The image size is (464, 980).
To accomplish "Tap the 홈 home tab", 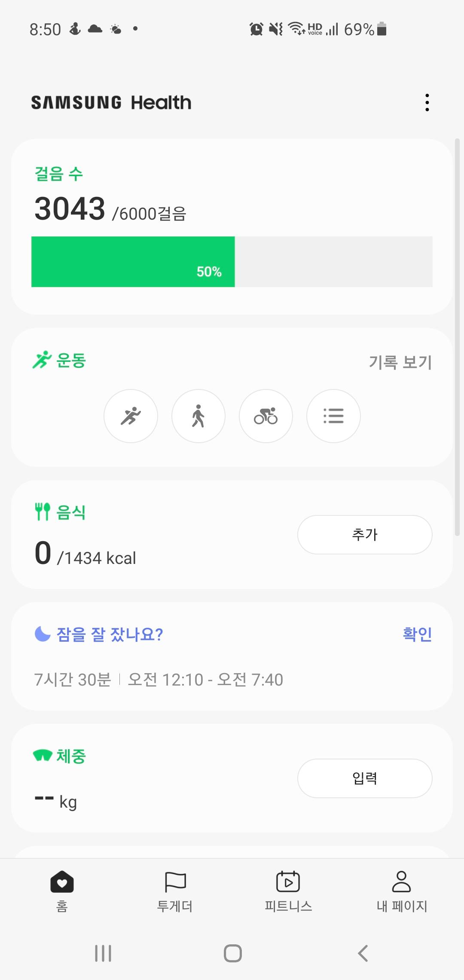I will click(x=62, y=891).
